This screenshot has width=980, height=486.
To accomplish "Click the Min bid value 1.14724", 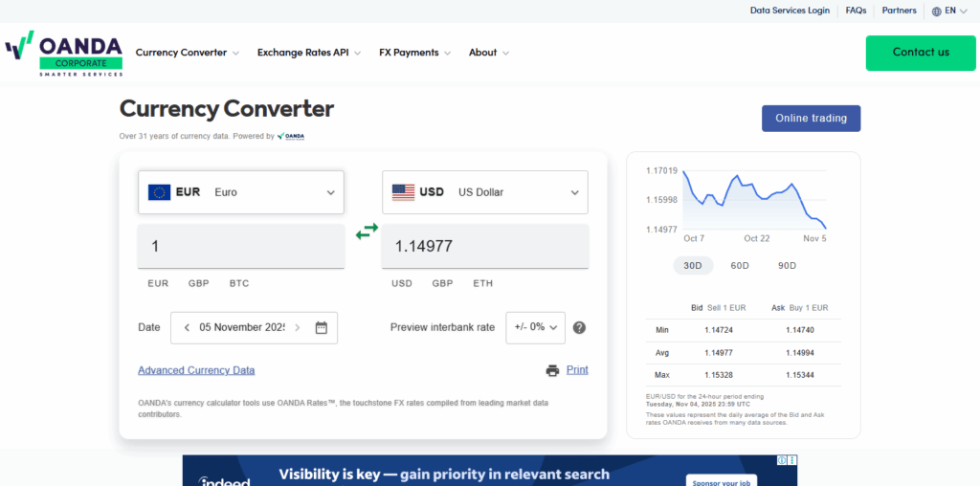I will [x=719, y=330].
